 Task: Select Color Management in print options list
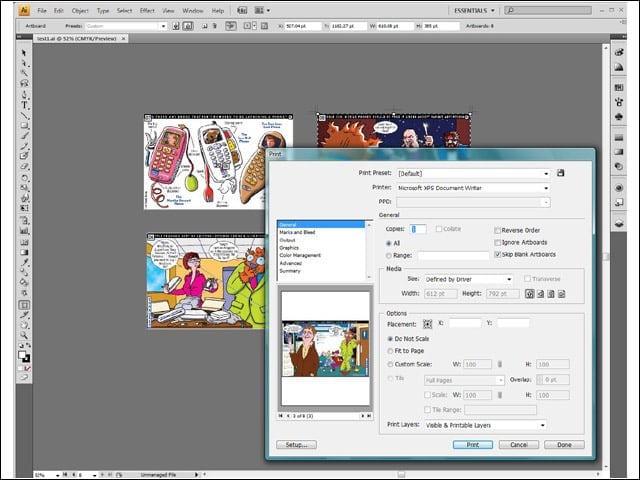pos(300,256)
